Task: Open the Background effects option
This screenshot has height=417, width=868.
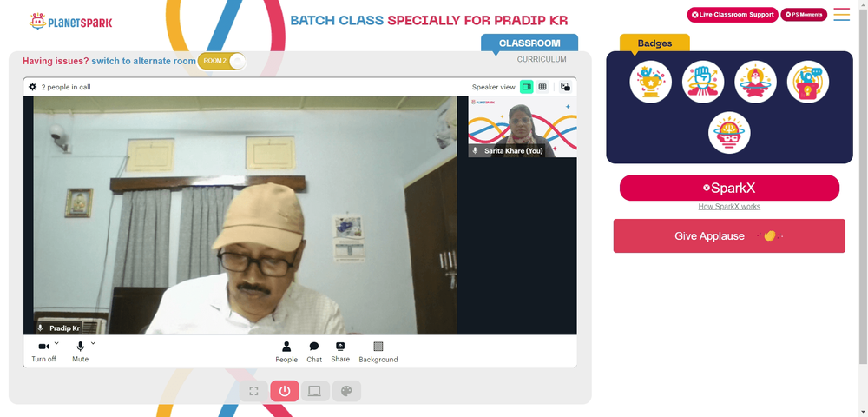Action: pyautogui.click(x=378, y=352)
